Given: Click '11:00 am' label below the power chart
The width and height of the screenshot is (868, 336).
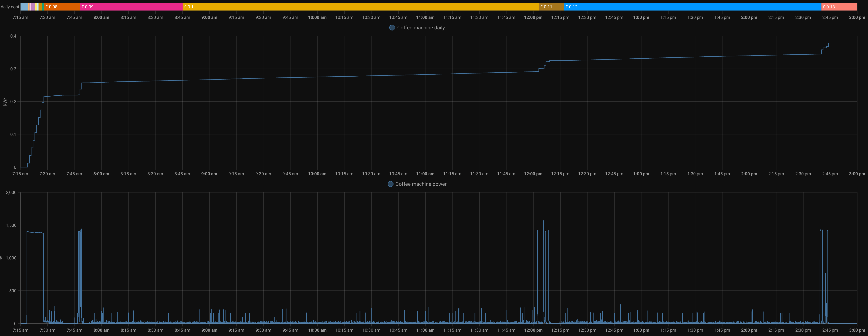Looking at the screenshot, I should 425,330.
